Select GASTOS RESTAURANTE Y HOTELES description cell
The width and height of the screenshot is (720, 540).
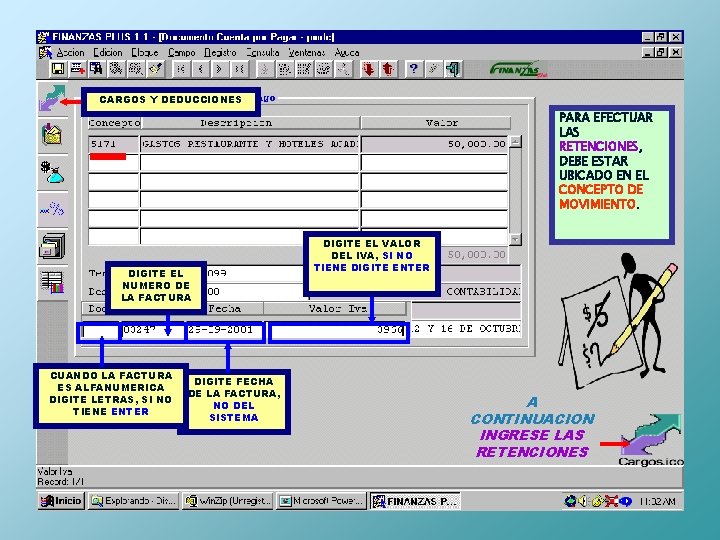[x=249, y=144]
